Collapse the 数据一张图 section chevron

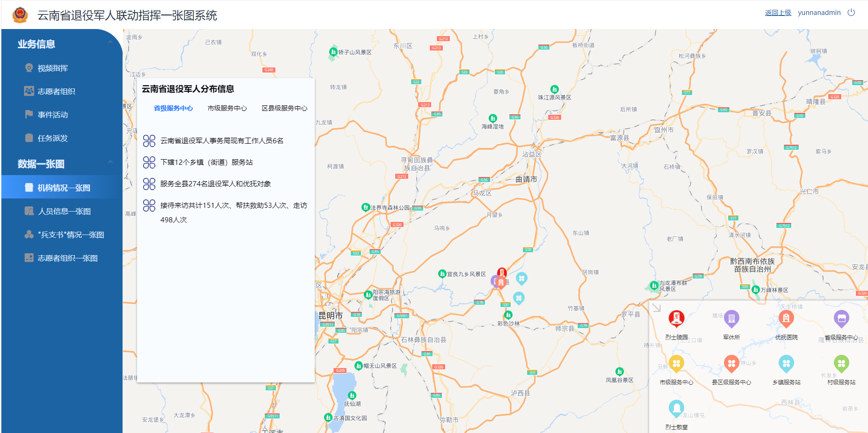point(110,162)
